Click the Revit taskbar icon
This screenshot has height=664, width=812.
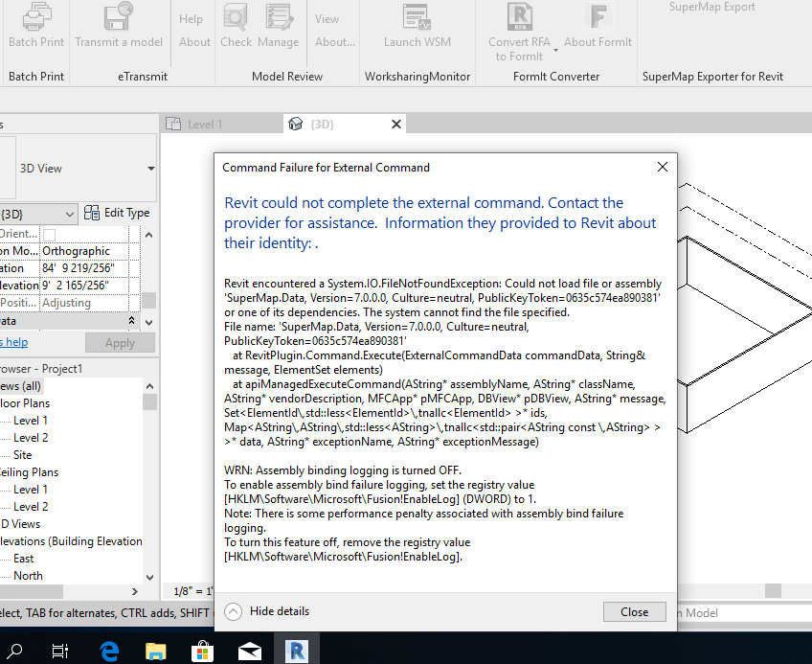pyautogui.click(x=297, y=651)
